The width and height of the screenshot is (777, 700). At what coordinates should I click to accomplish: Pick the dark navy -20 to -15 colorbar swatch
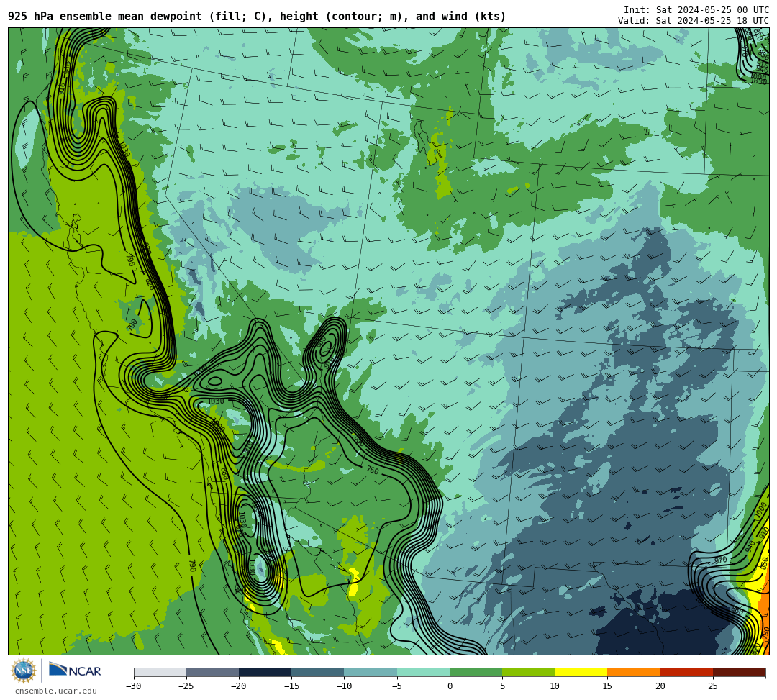[265, 672]
